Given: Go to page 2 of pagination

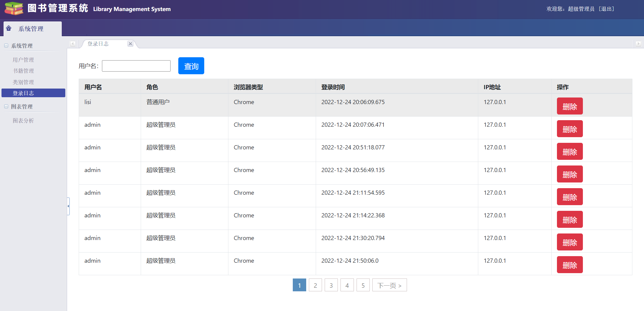Looking at the screenshot, I should point(315,285).
